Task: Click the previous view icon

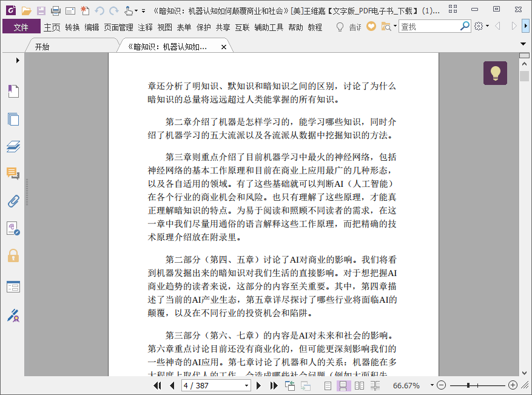Action: click(290, 385)
